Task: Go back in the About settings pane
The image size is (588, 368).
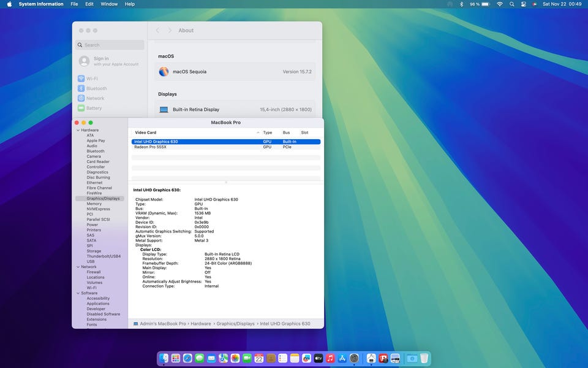Action: point(157,31)
